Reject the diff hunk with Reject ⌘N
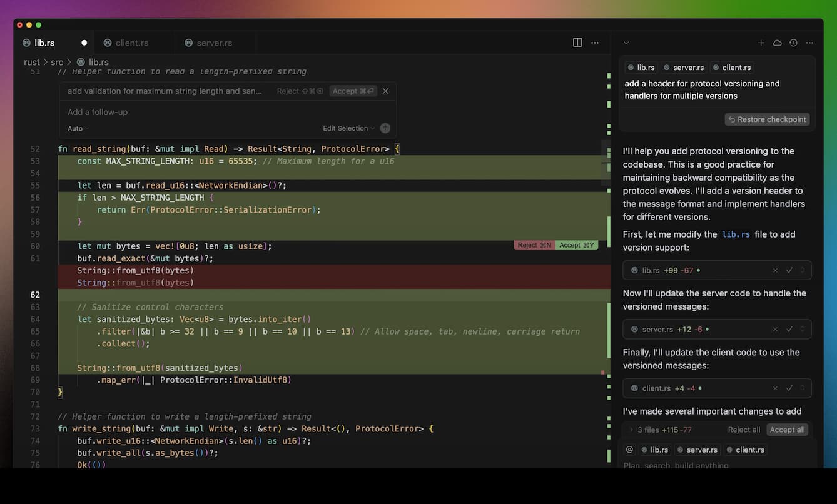The image size is (837, 504). (534, 245)
